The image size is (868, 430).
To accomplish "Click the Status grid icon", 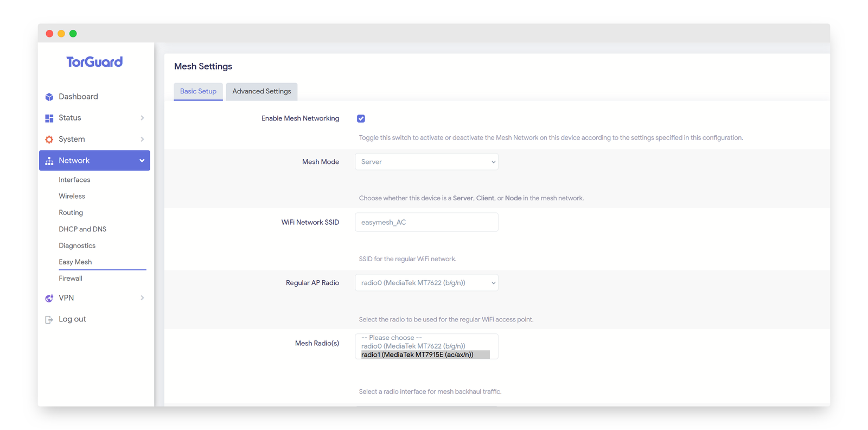I will (49, 118).
